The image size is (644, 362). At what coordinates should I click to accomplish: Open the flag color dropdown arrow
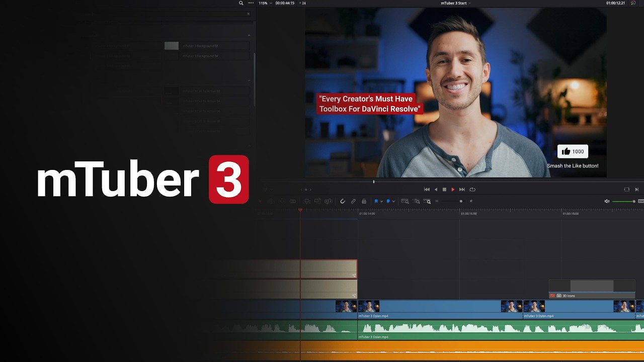coord(381,201)
